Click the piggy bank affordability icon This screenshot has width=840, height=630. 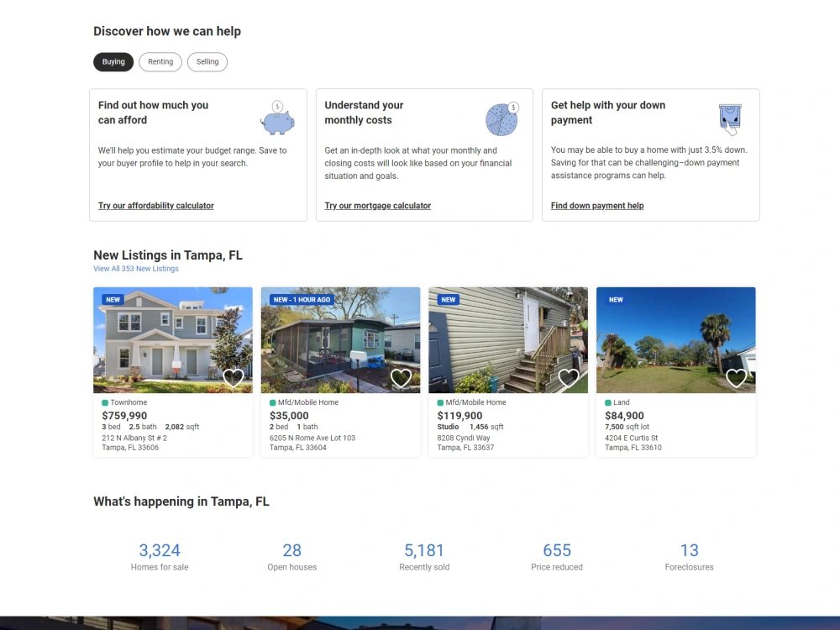(277, 118)
